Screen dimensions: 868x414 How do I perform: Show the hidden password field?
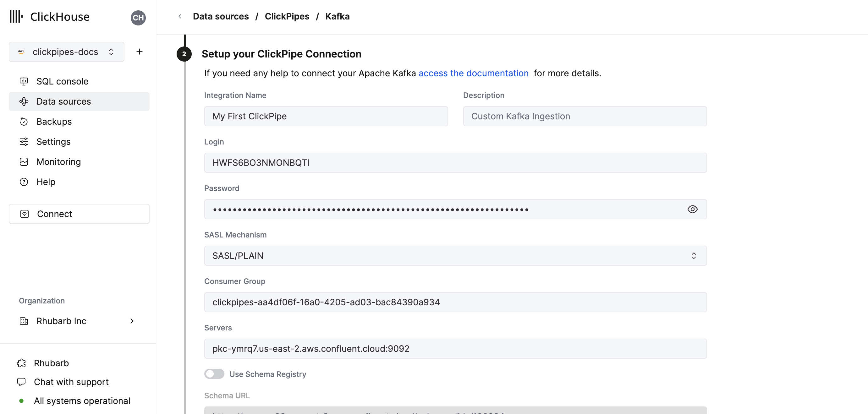(x=693, y=209)
